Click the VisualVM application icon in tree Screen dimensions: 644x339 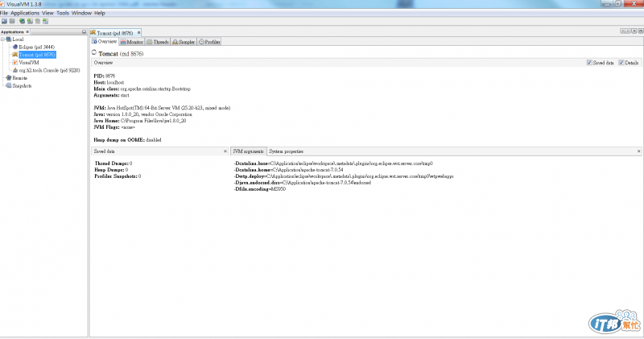pyautogui.click(x=14, y=63)
